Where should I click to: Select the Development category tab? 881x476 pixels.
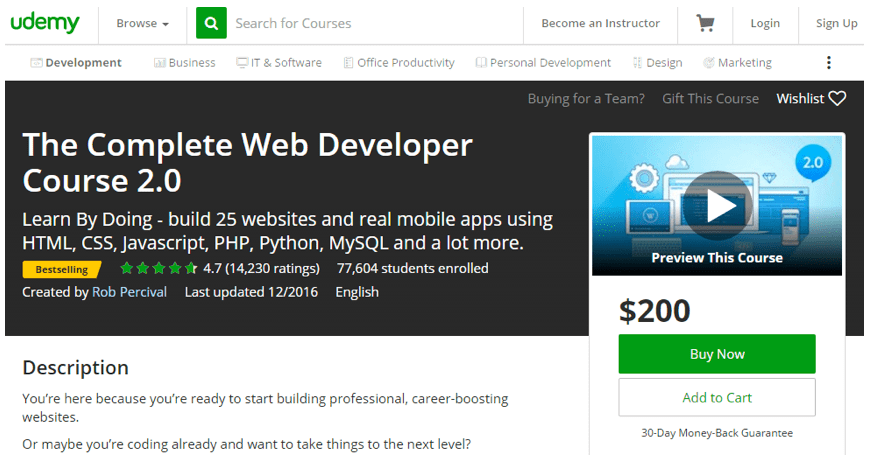click(76, 63)
